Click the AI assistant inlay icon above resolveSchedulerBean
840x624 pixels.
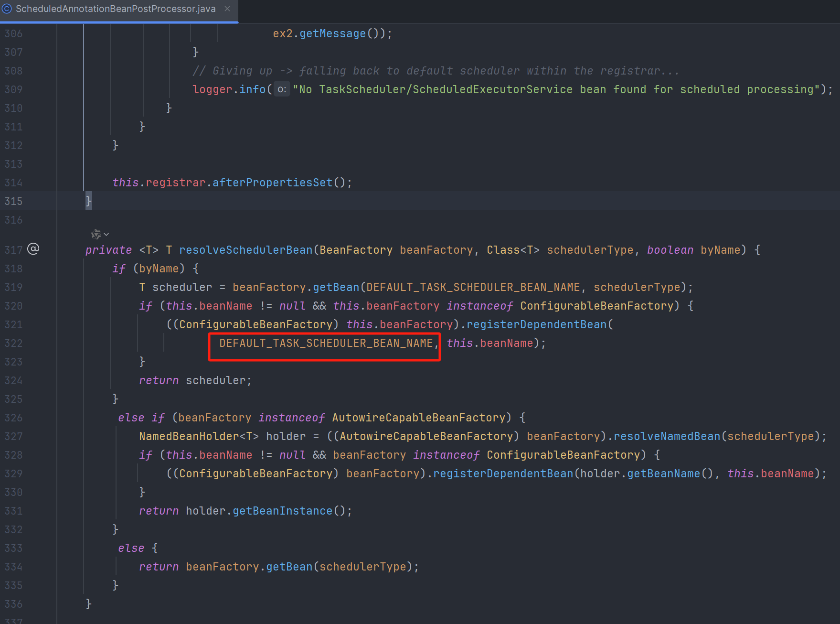(96, 234)
